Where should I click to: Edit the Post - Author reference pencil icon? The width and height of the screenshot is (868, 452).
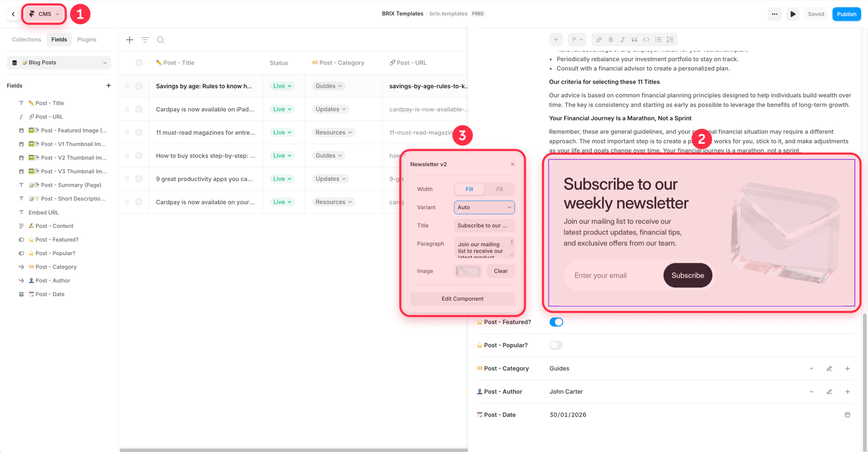829,392
